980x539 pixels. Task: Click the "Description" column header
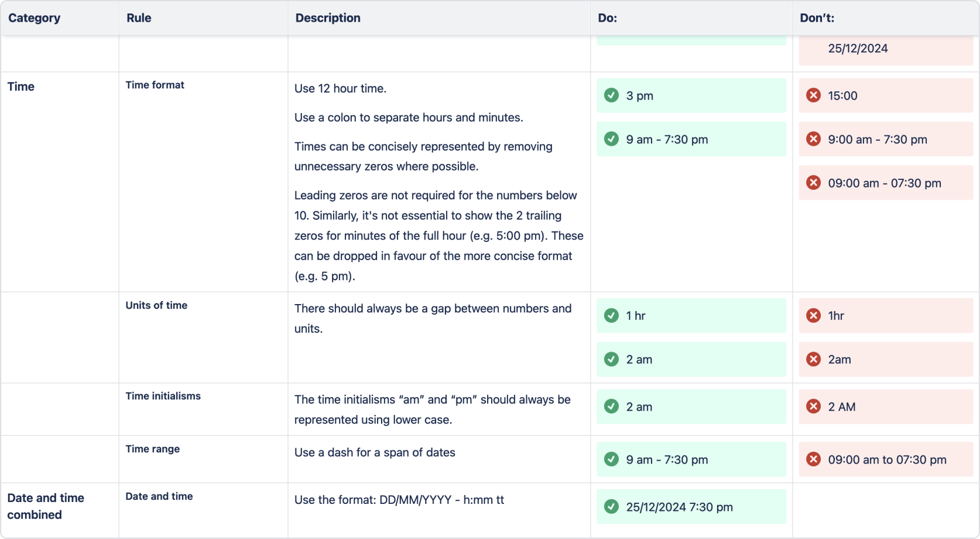327,18
